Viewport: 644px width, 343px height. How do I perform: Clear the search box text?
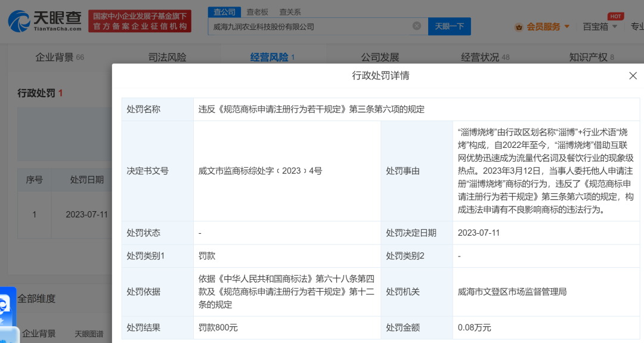pyautogui.click(x=417, y=26)
